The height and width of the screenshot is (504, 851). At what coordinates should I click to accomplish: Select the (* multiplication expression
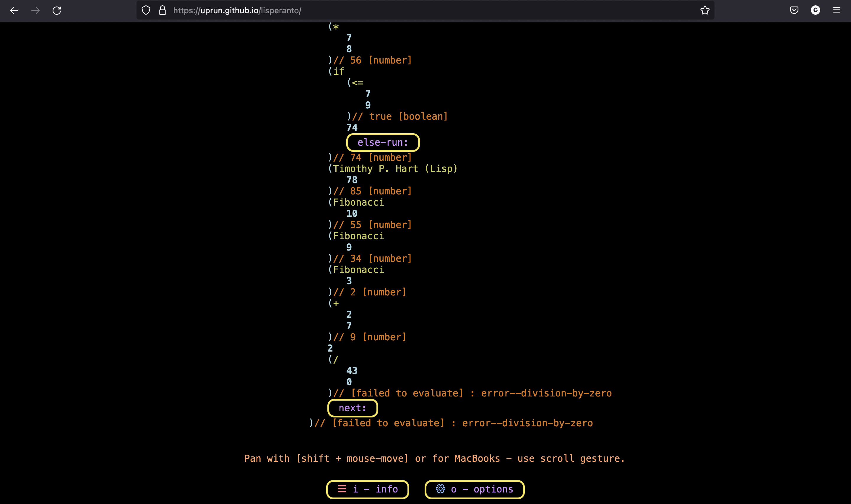point(334,27)
